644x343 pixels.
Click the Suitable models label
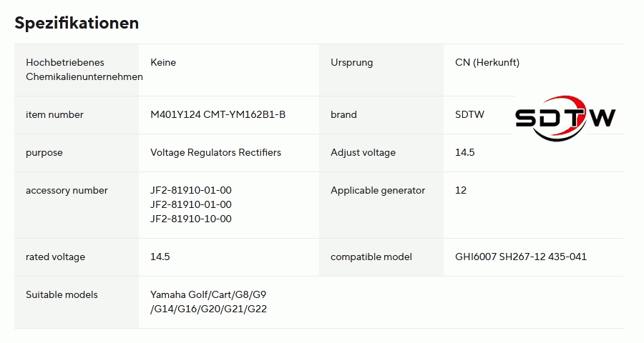[62, 294]
